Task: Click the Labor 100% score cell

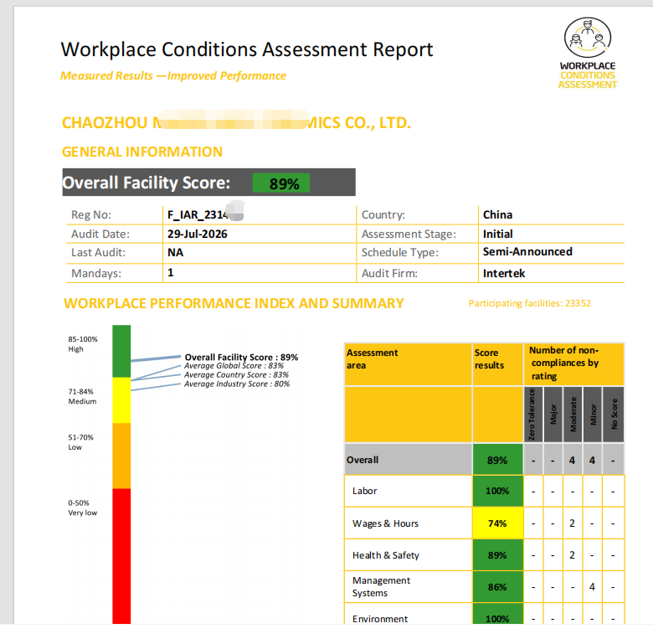Action: click(497, 491)
